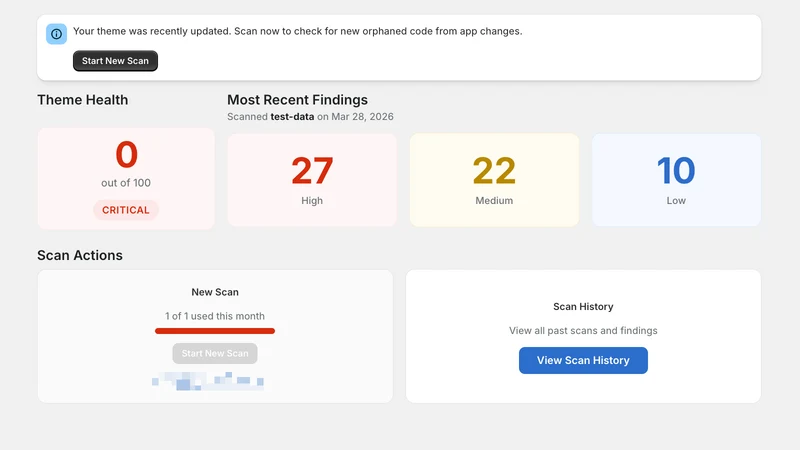Click the dark Start New Scan banner button
Screen dimensions: 800x450
pos(115,61)
